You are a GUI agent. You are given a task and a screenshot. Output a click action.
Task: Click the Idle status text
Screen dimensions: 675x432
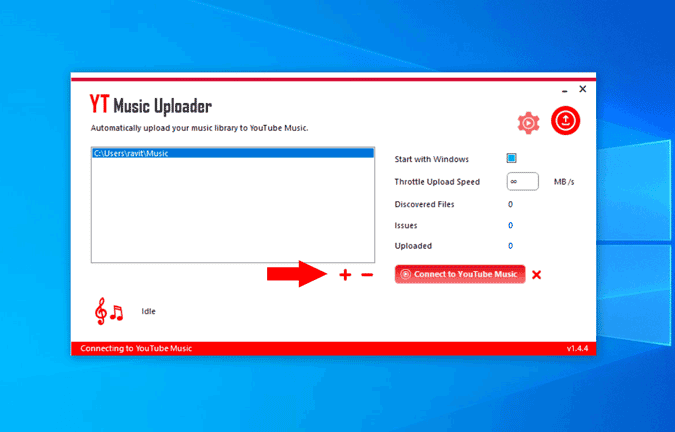149,311
